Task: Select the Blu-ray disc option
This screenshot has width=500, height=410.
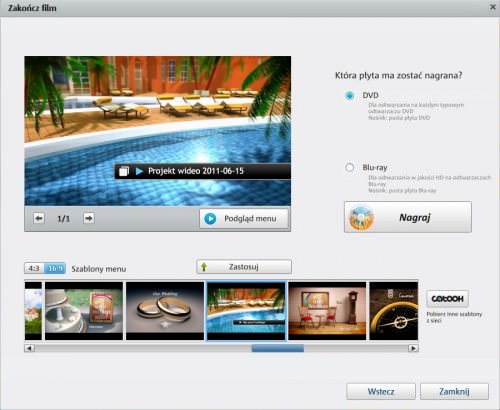Action: pos(350,167)
